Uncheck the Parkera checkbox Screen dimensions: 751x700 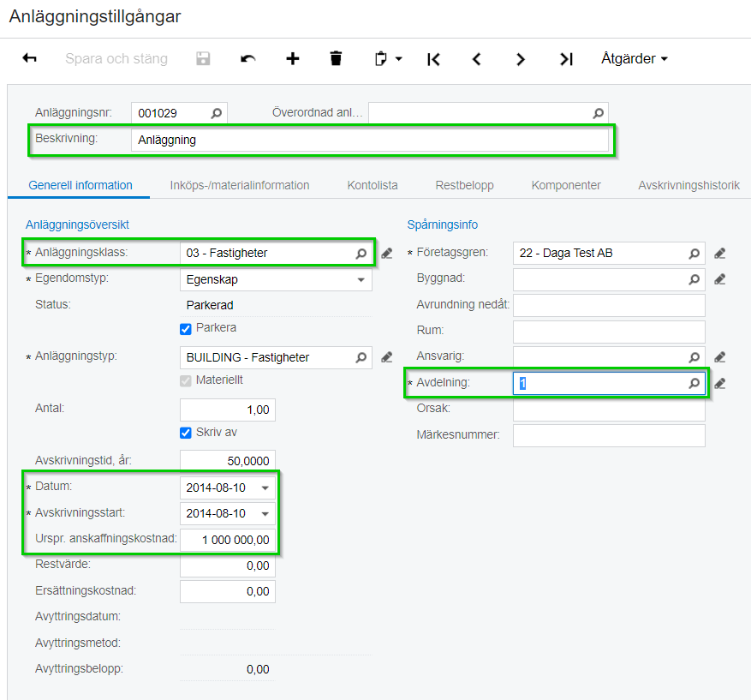[185, 329]
